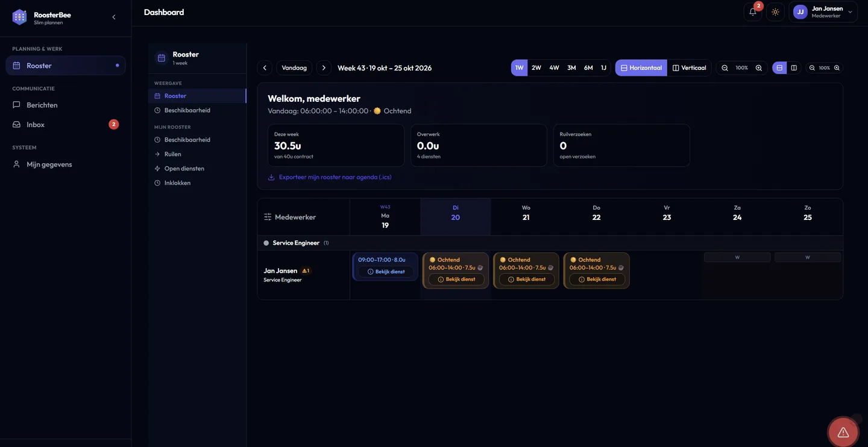Click Bekijk dienst for Monday 09:00–17:00
868x447 pixels.
[386, 272]
